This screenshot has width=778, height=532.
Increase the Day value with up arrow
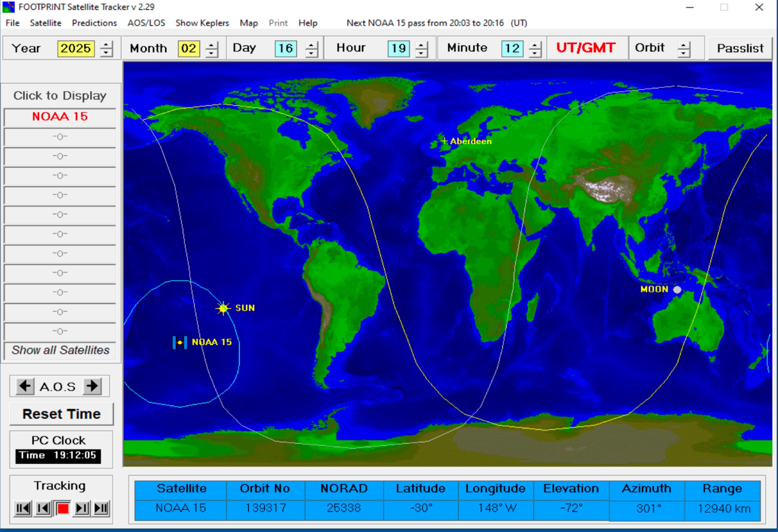point(311,44)
